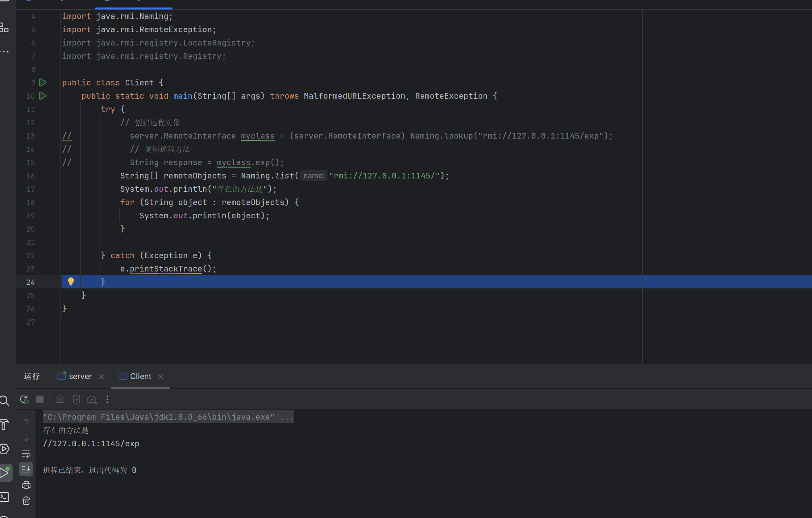Click the up-arrow stack trace navigation icon
The image size is (812, 518).
coord(26,422)
